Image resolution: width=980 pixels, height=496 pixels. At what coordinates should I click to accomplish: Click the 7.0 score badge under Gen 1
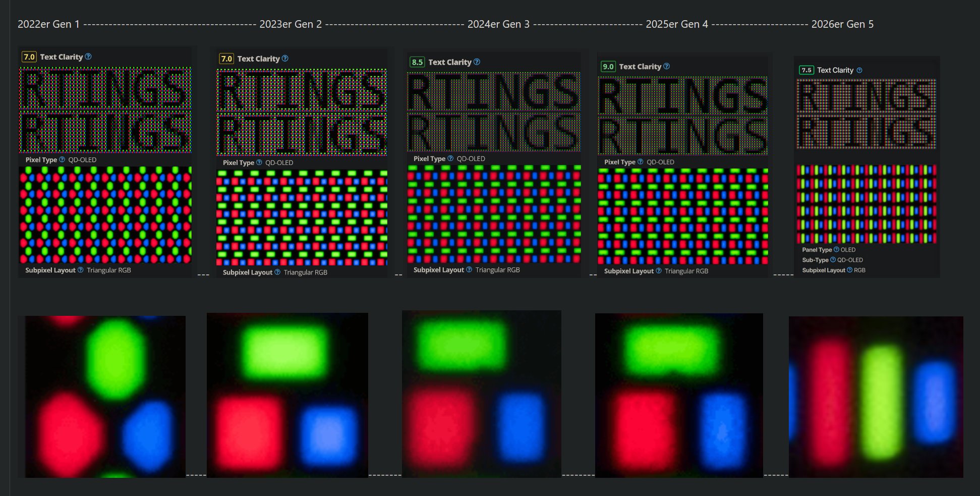coord(29,57)
